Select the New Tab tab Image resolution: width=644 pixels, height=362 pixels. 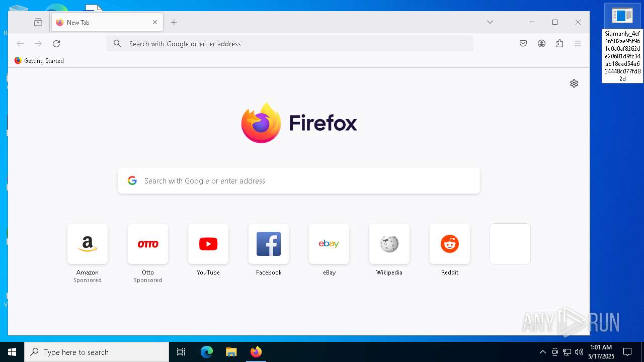107,22
